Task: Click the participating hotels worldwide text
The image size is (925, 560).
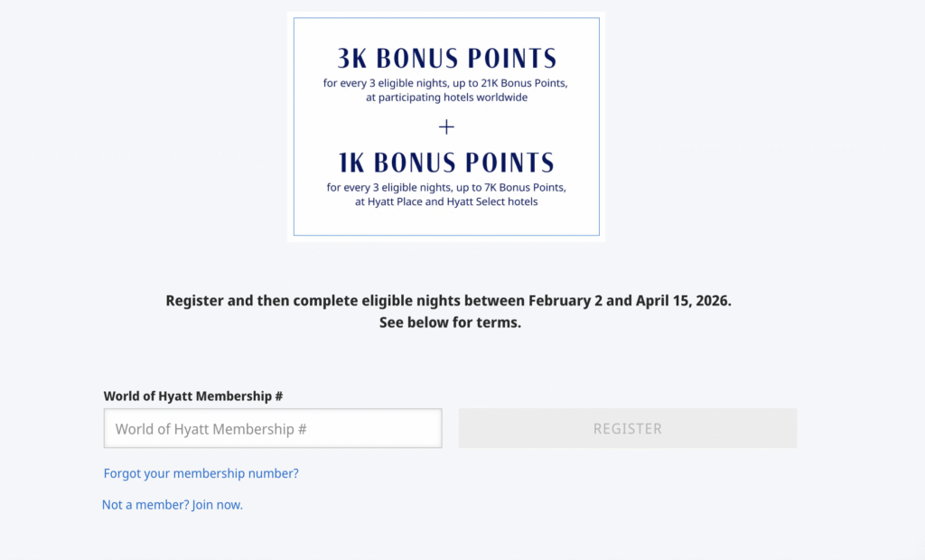Action: (x=445, y=97)
